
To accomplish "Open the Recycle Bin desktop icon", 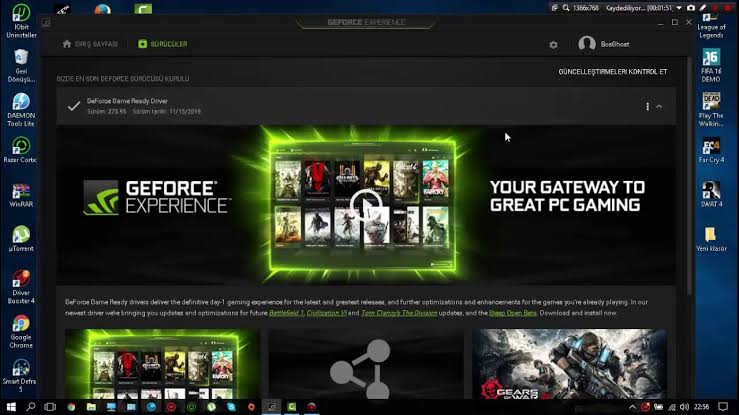I will point(21,65).
